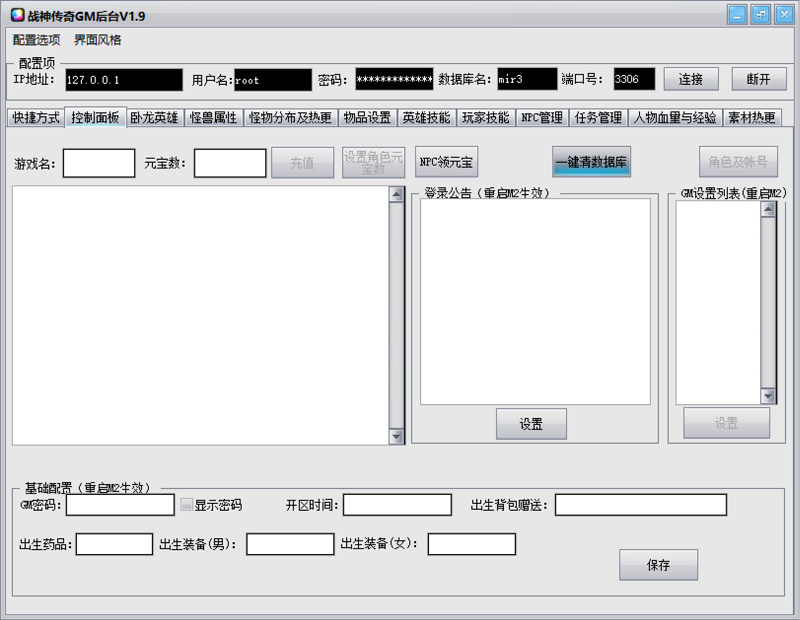Go to the 物品设置 tab
This screenshot has height=620, width=800.
pos(367,117)
